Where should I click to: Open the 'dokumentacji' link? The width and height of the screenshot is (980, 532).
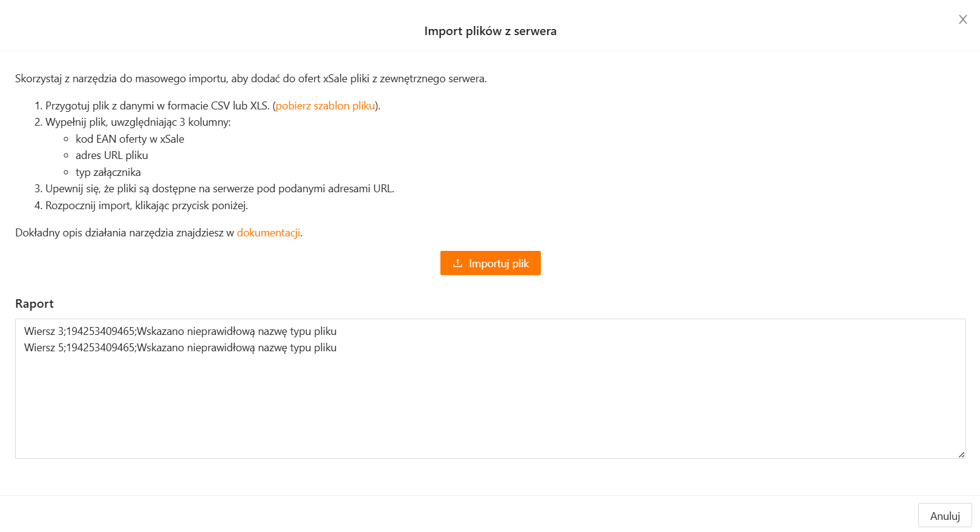coord(269,233)
